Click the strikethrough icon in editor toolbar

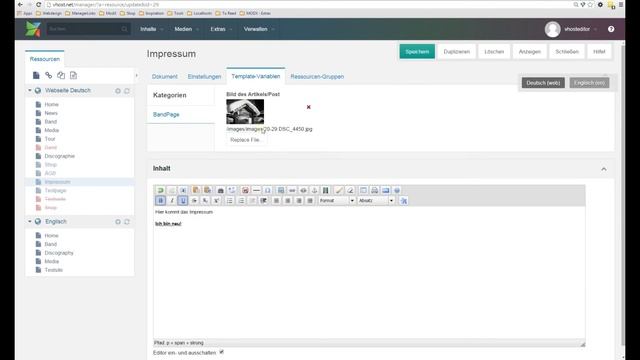pyautogui.click(x=194, y=200)
